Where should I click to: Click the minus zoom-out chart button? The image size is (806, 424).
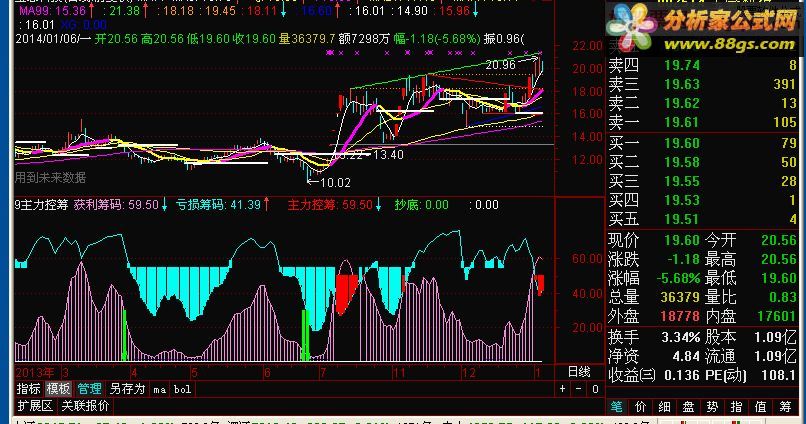tap(578, 389)
